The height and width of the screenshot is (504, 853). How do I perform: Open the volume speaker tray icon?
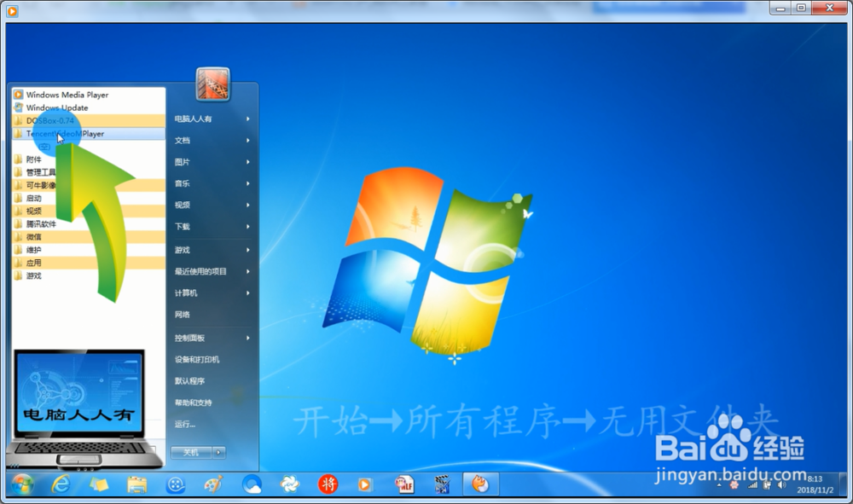[x=782, y=484]
